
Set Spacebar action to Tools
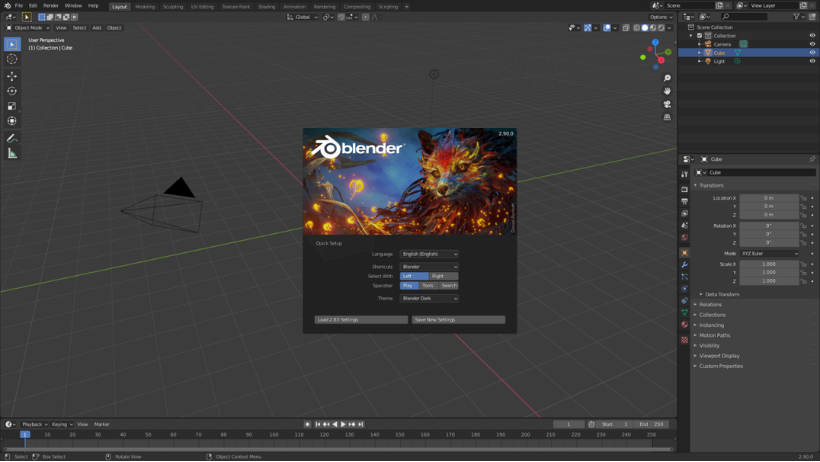428,286
